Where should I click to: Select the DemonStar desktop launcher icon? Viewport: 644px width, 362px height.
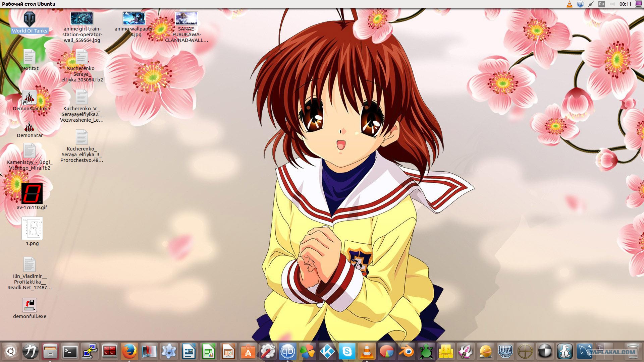30,127
